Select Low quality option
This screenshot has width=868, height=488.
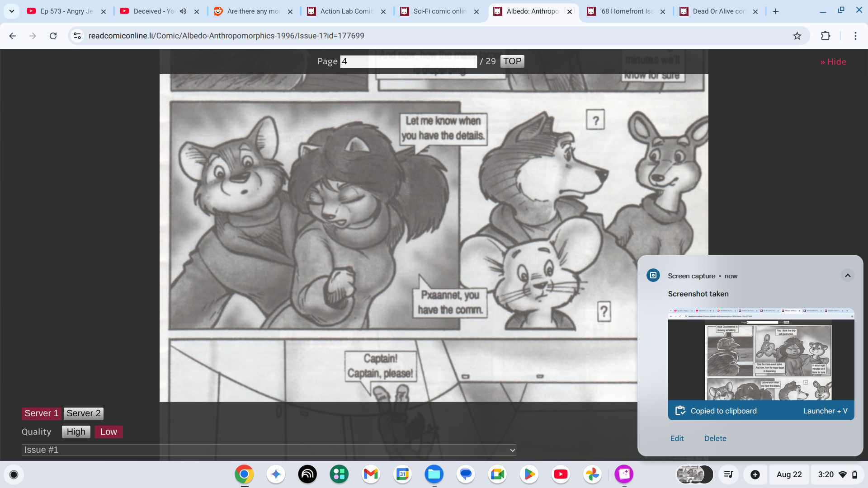[108, 432]
